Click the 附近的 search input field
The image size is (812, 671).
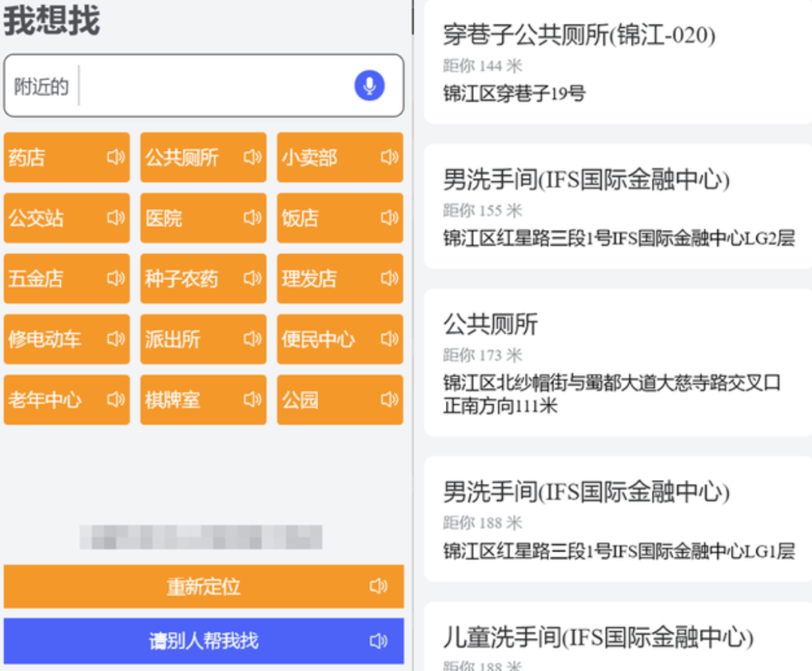click(x=211, y=86)
